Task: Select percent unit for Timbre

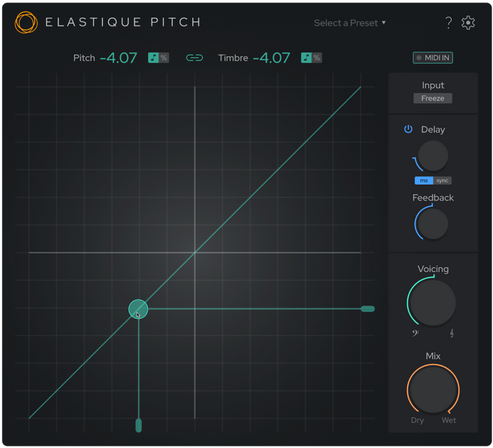Action: pos(317,58)
